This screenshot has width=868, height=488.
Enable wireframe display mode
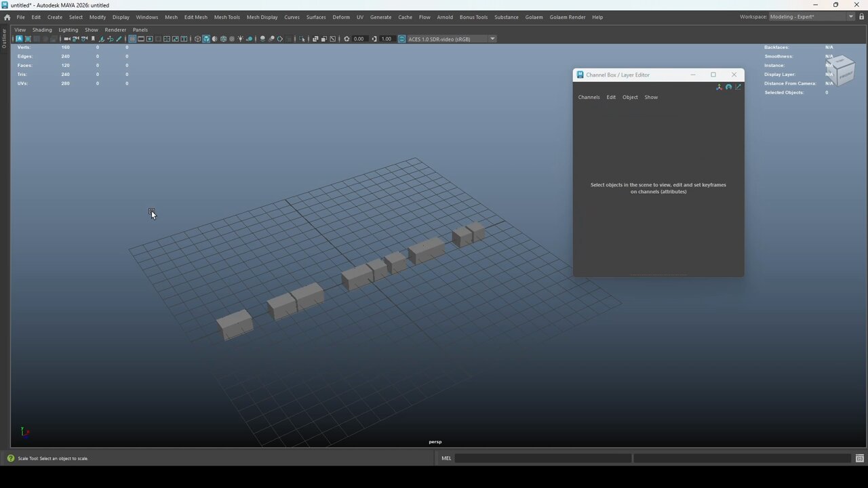pyautogui.click(x=198, y=39)
